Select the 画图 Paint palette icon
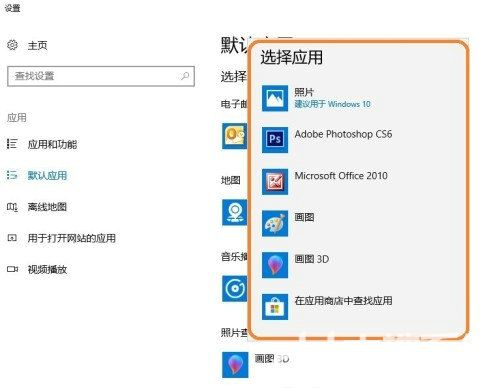 pyautogui.click(x=275, y=223)
